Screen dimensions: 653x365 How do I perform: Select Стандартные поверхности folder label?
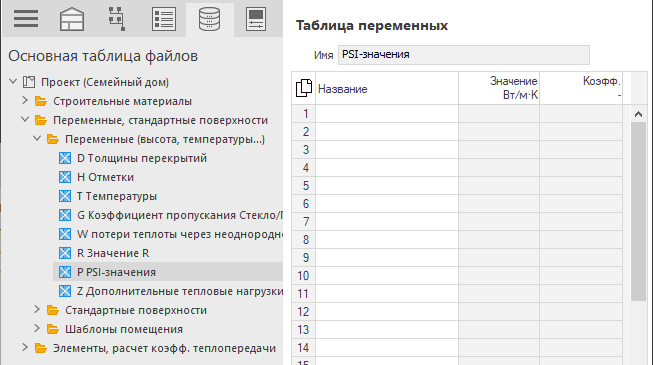[x=136, y=310]
